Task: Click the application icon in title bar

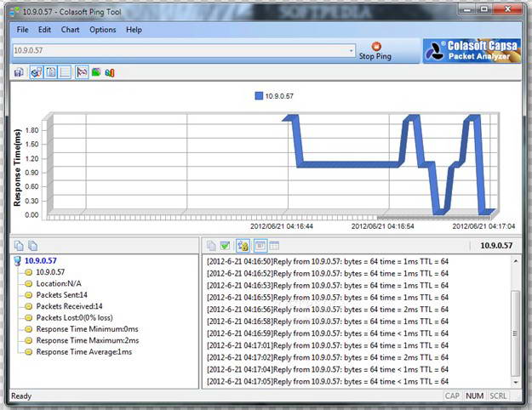Action: pos(14,12)
